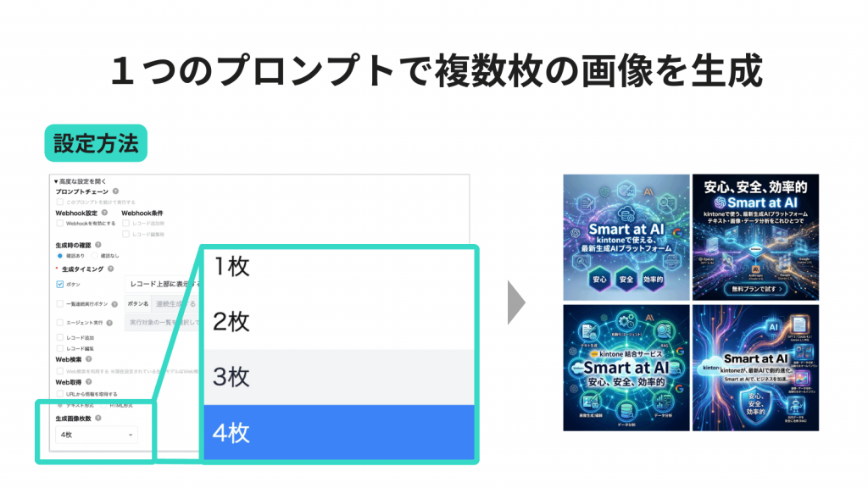Screen dimensions: 868x488
Task: Click help icon next to 生成画像枚数
Action: [98, 418]
